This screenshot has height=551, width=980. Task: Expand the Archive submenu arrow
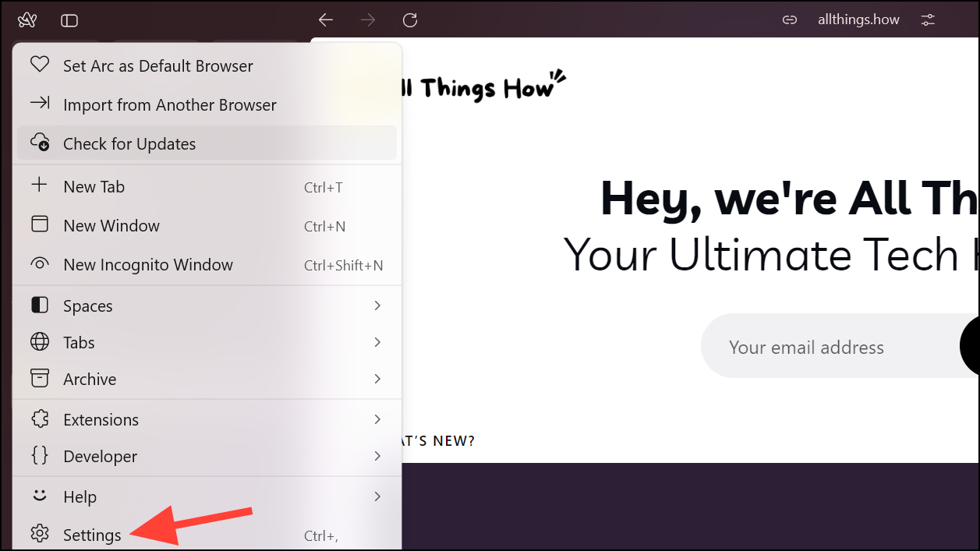[x=377, y=379]
